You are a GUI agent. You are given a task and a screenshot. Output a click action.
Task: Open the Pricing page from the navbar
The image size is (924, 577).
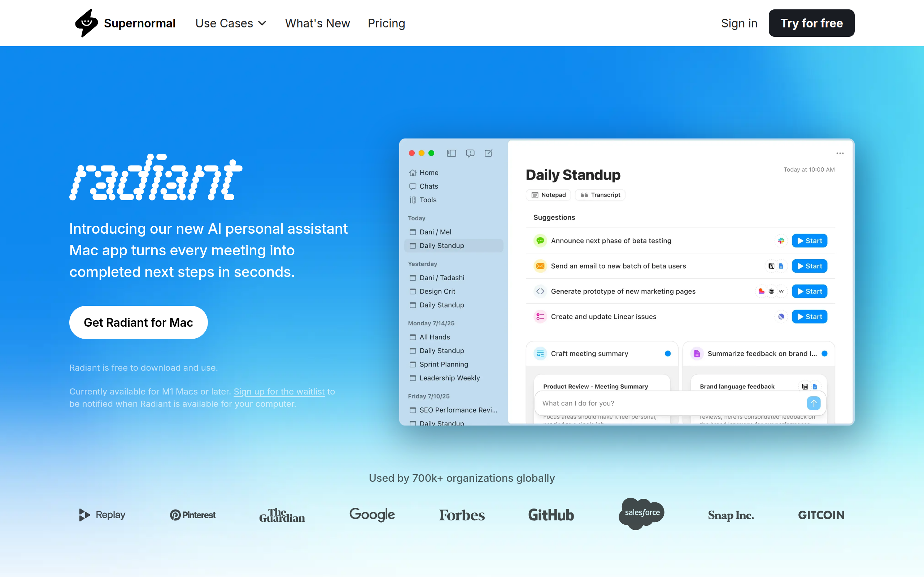(x=387, y=23)
